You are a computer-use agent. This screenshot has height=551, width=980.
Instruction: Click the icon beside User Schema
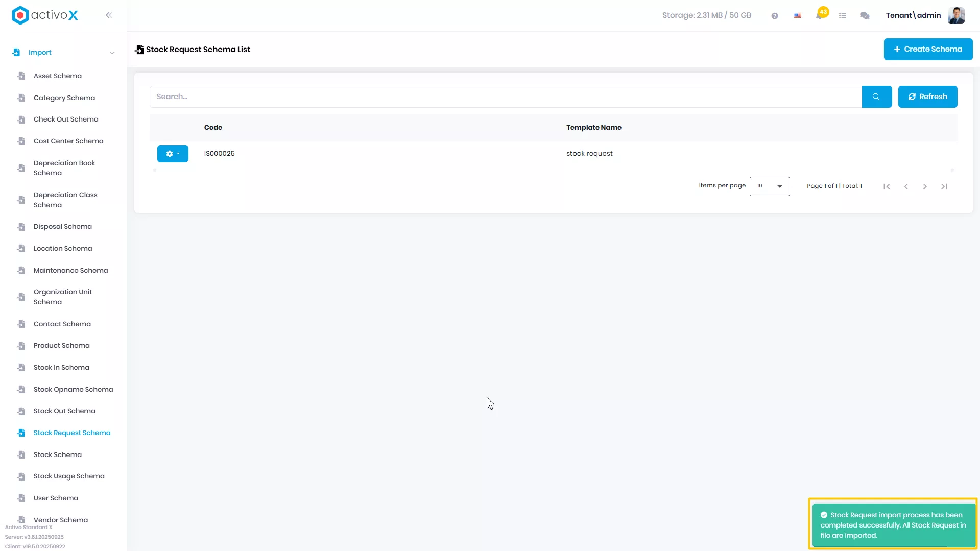click(21, 498)
